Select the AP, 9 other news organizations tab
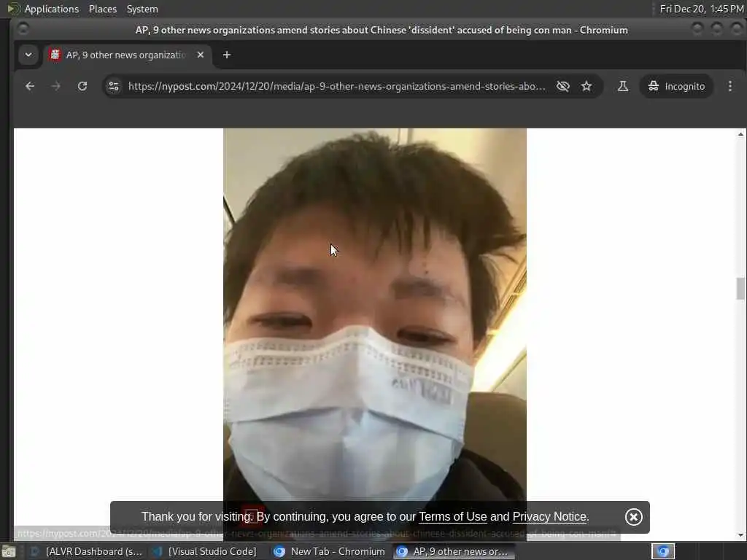 tap(125, 55)
